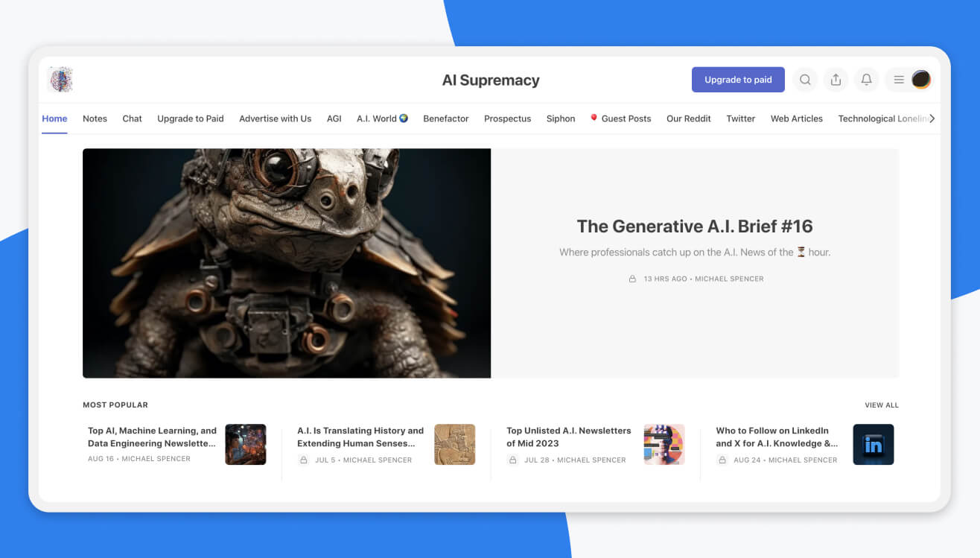Open the featured armored turtle image
Image resolution: width=980 pixels, height=558 pixels.
point(287,263)
